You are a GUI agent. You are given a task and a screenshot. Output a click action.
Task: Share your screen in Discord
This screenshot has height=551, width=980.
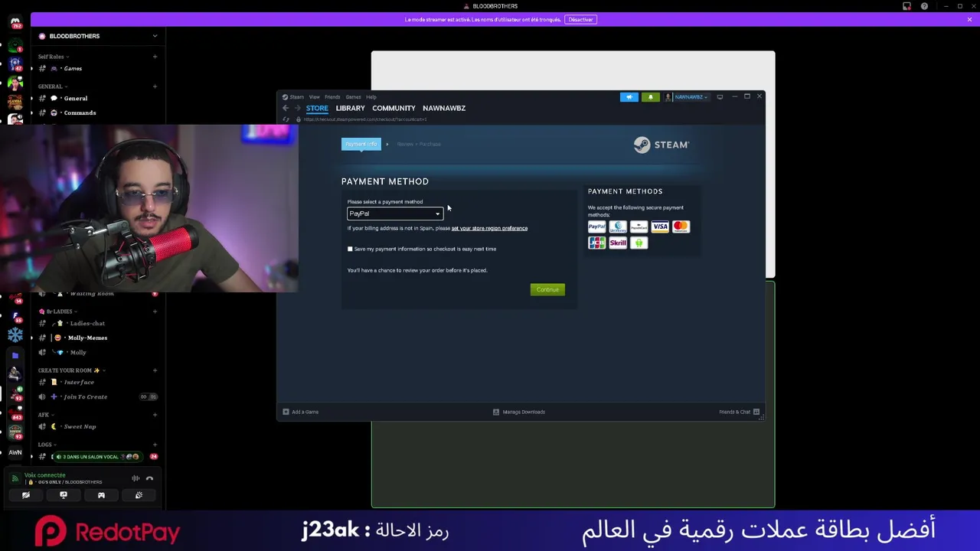[x=64, y=495]
